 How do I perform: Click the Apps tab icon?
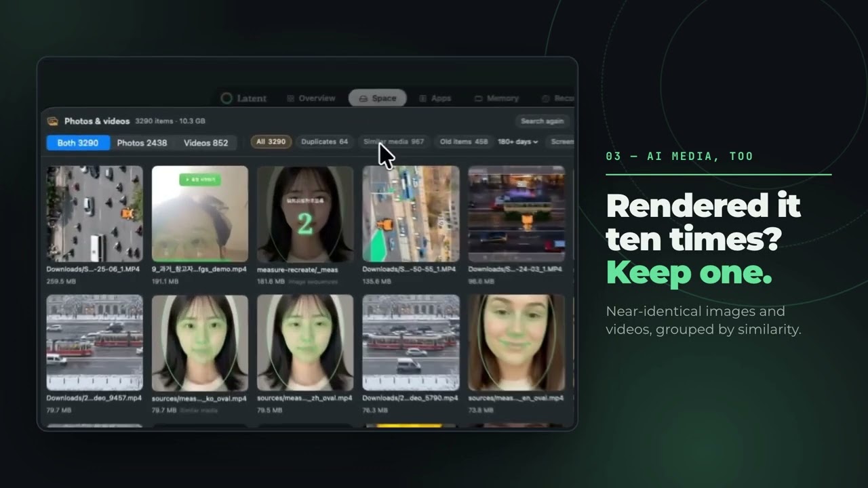coord(422,98)
